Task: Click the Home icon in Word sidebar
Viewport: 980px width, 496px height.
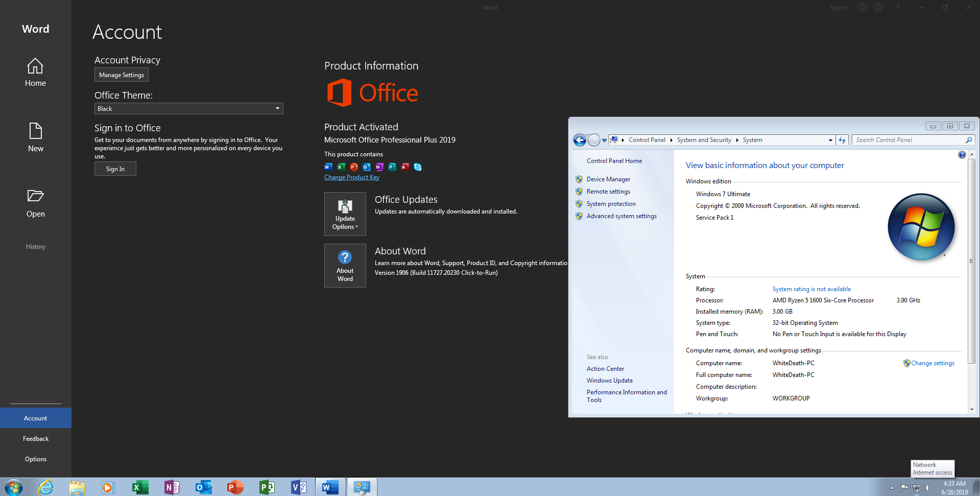Action: (x=35, y=66)
